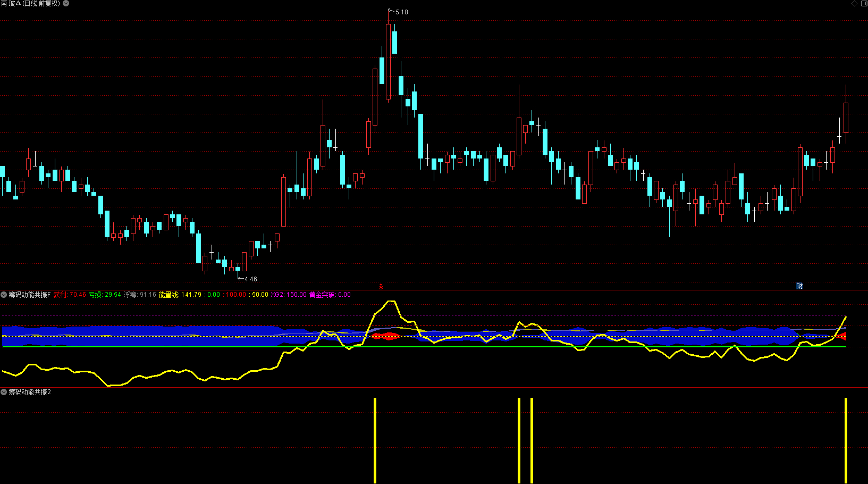Select the 筹码动能共振2 indicator name
868x484 pixels.
click(30, 392)
